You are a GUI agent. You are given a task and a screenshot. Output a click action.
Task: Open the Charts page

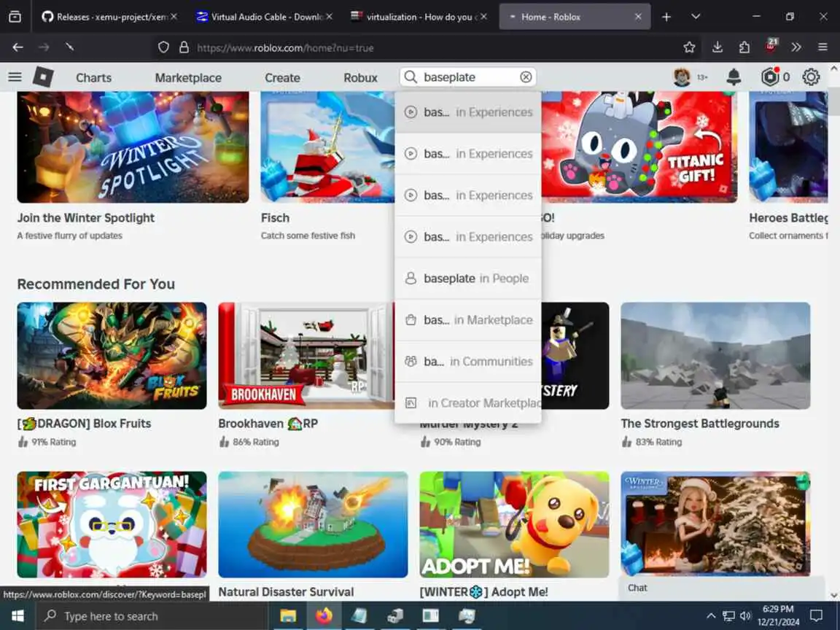pos(94,78)
